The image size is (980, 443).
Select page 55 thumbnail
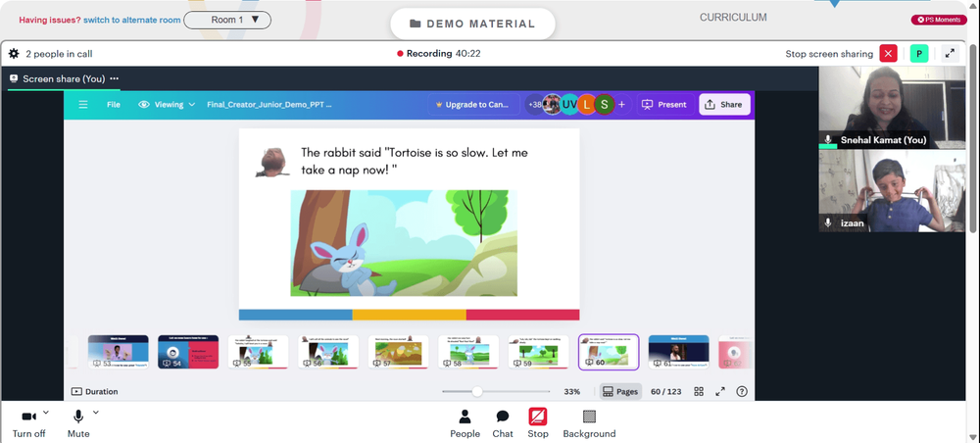(x=258, y=352)
